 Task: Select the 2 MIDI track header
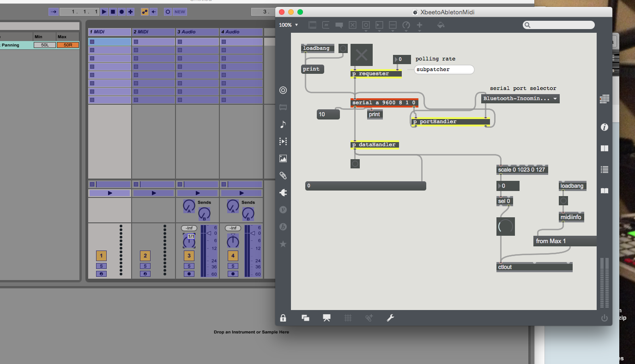pyautogui.click(x=153, y=32)
